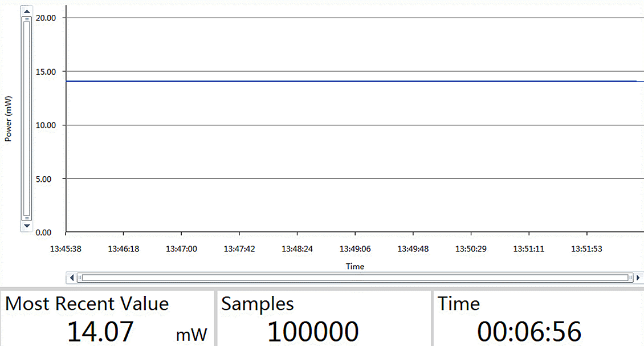Screen dimensions: 644x346
Task: Click right grip handle of time zoom bar
Action: pos(630,278)
